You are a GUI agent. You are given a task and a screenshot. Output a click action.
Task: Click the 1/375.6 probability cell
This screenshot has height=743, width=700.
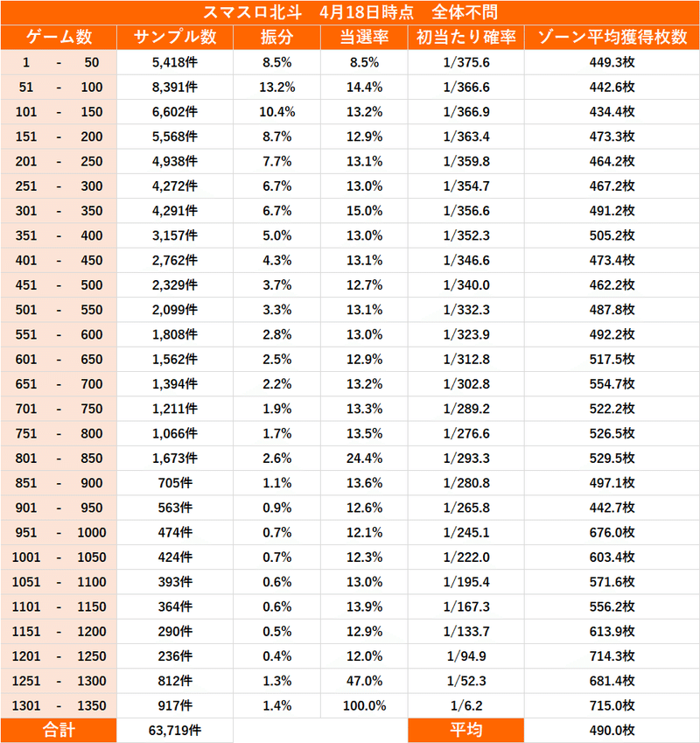click(466, 62)
